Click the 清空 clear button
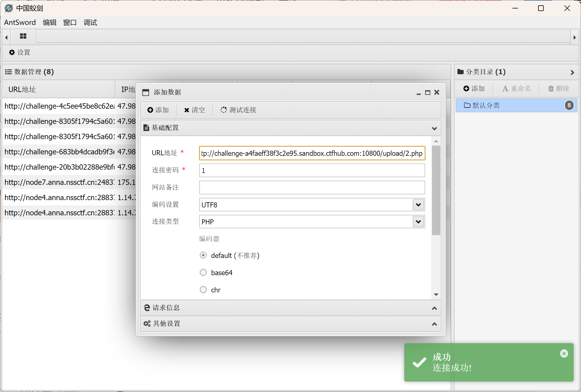This screenshot has height=392, width=581. coord(195,110)
